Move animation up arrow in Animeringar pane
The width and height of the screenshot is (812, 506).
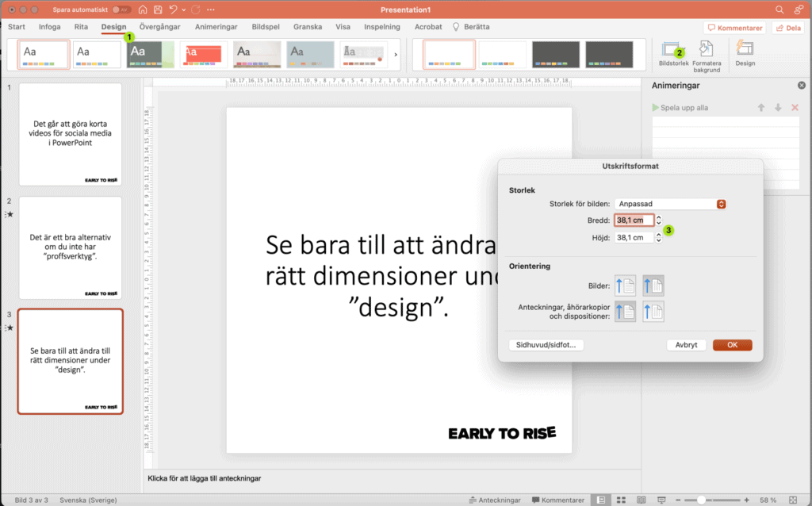[761, 108]
